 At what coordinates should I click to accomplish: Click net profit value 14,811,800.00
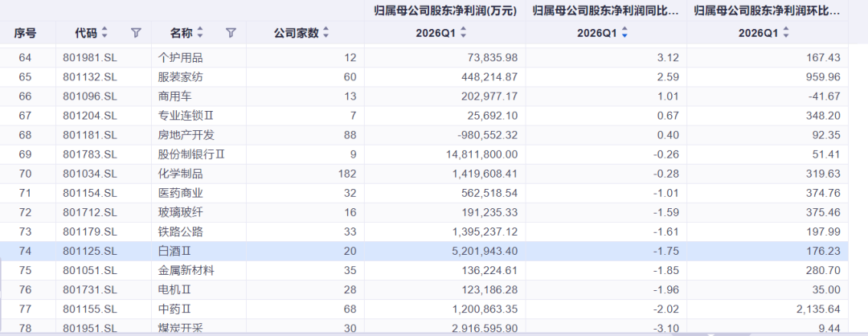(x=481, y=154)
